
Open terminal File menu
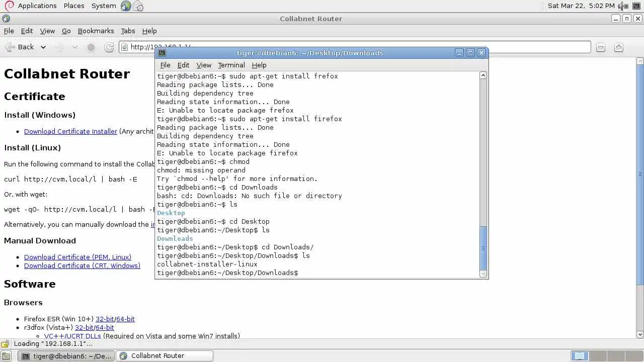click(x=165, y=65)
